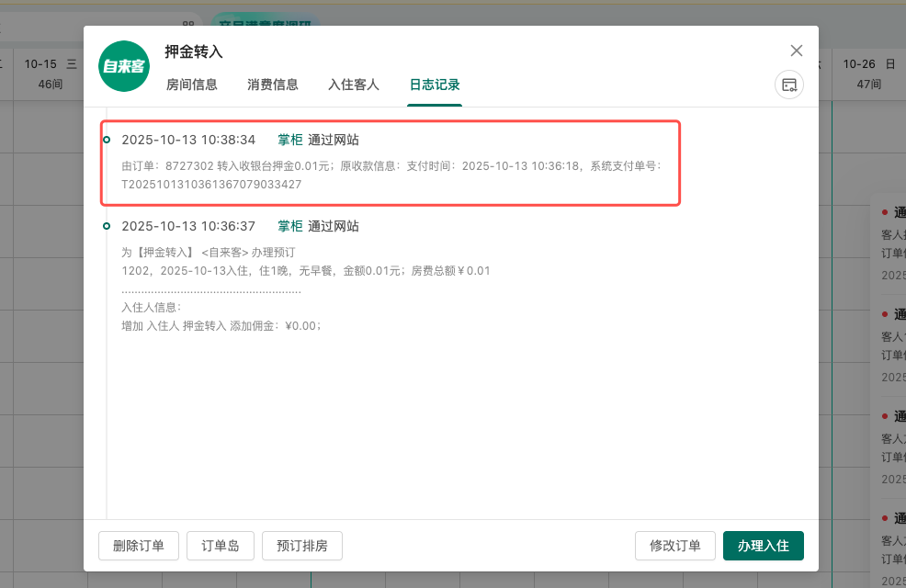Click the 删除订单 button
This screenshot has width=906, height=588.
coord(139,546)
